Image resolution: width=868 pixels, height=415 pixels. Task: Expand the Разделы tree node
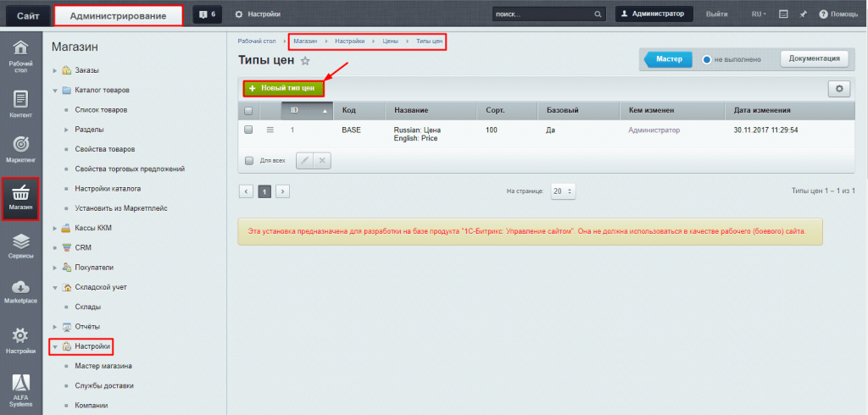(x=66, y=130)
